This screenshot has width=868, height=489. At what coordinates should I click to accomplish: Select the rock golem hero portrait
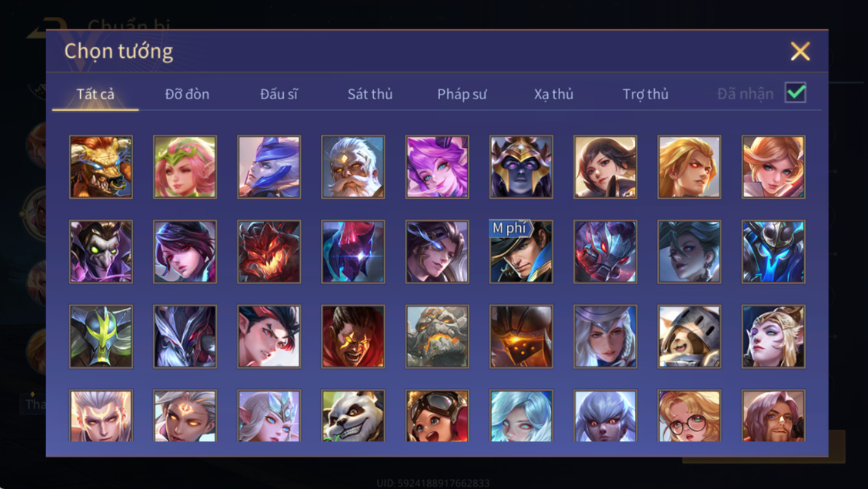click(437, 337)
